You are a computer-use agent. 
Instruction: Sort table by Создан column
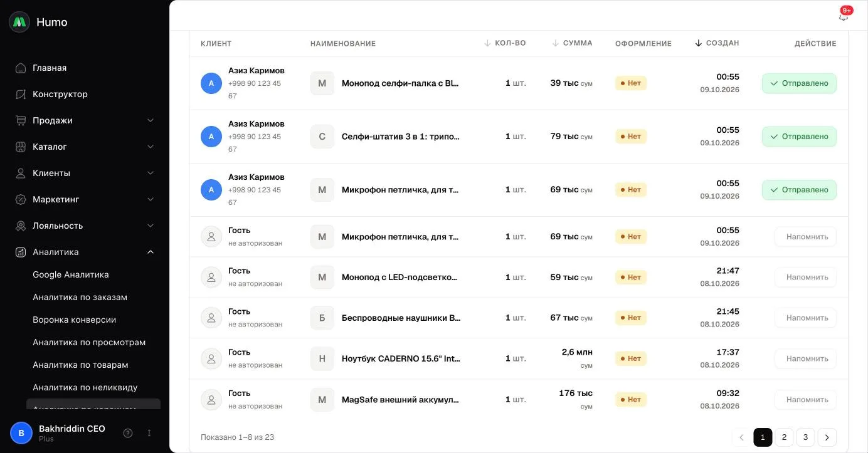(717, 43)
